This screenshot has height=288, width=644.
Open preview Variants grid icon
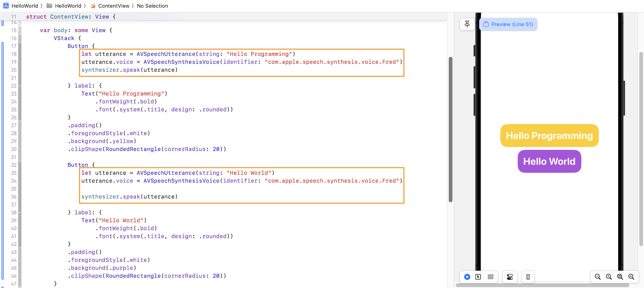point(490,277)
